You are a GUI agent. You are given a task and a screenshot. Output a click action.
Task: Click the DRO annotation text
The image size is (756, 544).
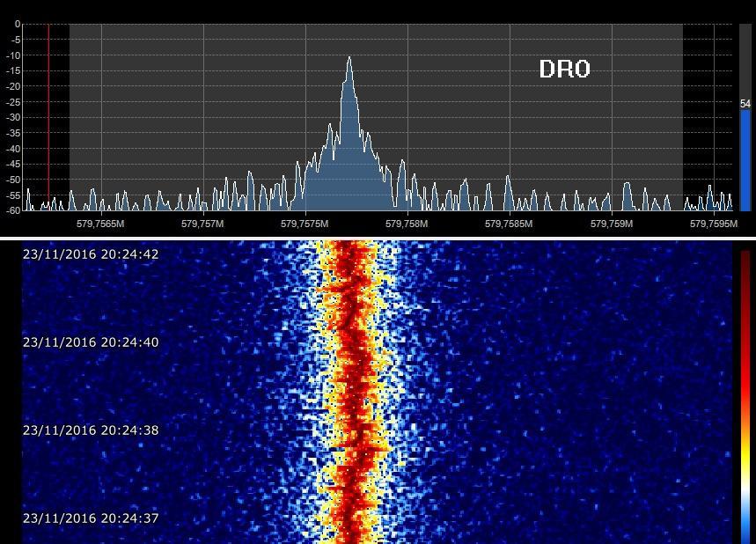click(565, 69)
